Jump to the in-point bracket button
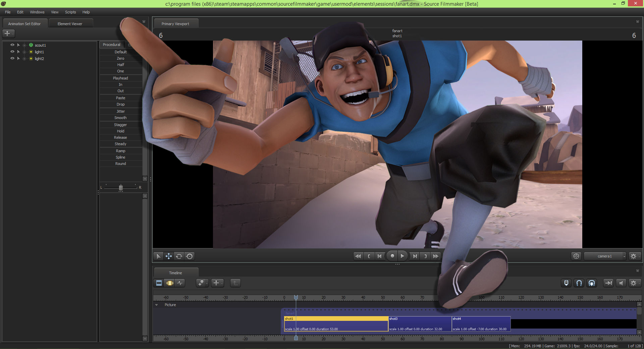644x349 pixels. [369, 256]
